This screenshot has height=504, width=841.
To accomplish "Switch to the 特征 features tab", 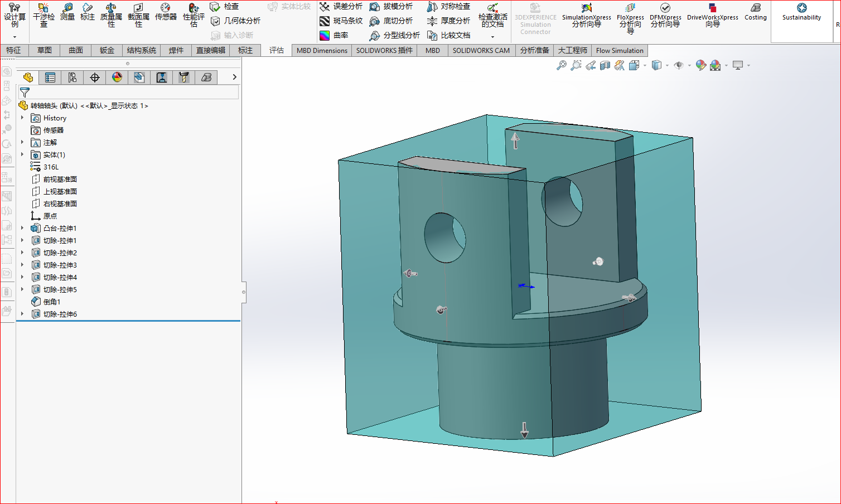I will [13, 50].
